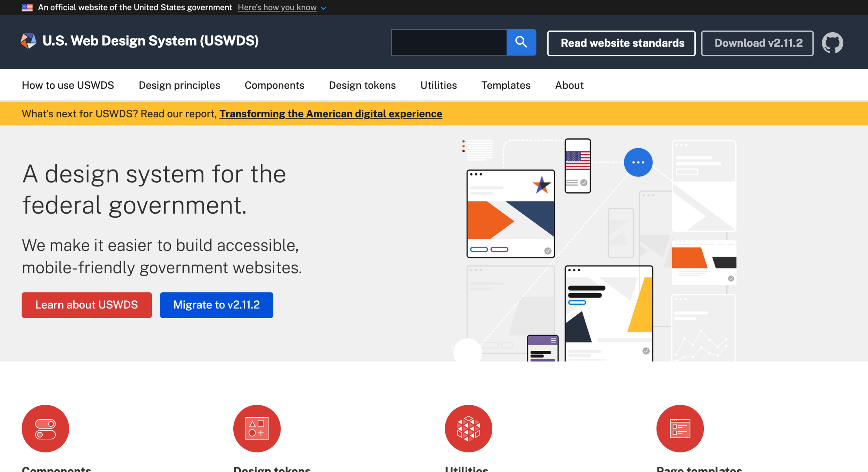This screenshot has width=868, height=472.
Task: Open the Design tokens navigation item
Action: tap(362, 85)
